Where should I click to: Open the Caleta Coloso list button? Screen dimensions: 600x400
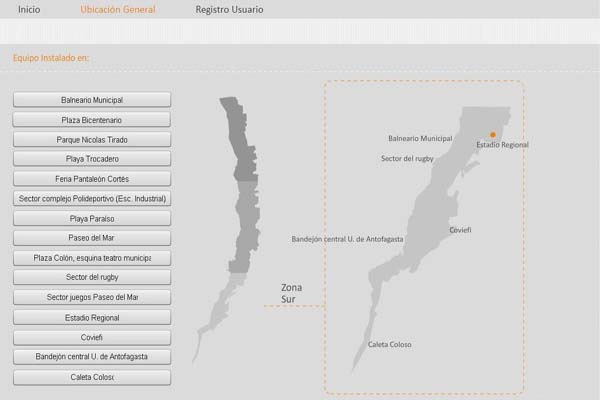pos(92,377)
